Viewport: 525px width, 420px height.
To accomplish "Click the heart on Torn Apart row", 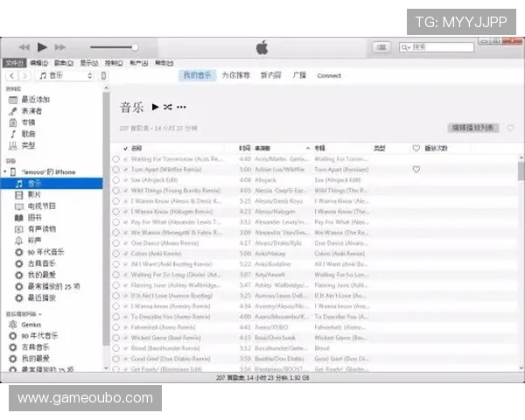I will 416,170.
